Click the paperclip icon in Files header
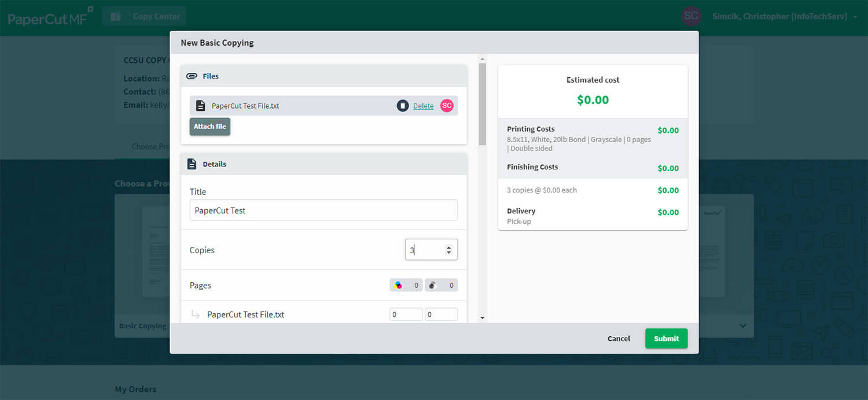Viewport: 868px width, 400px height. pyautogui.click(x=192, y=76)
